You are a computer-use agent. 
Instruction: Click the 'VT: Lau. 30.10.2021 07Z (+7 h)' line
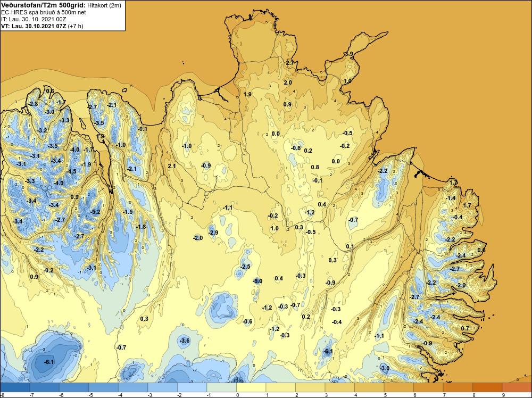pyautogui.click(x=42, y=26)
